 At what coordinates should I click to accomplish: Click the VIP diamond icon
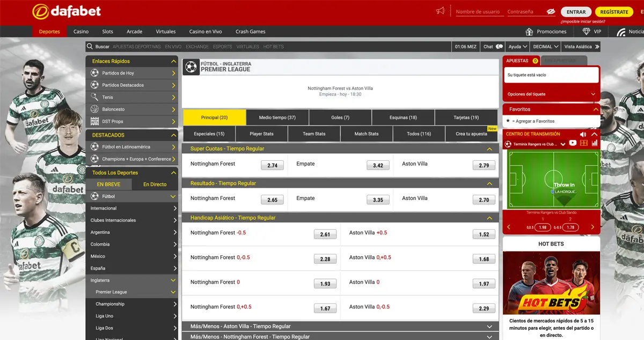586,32
